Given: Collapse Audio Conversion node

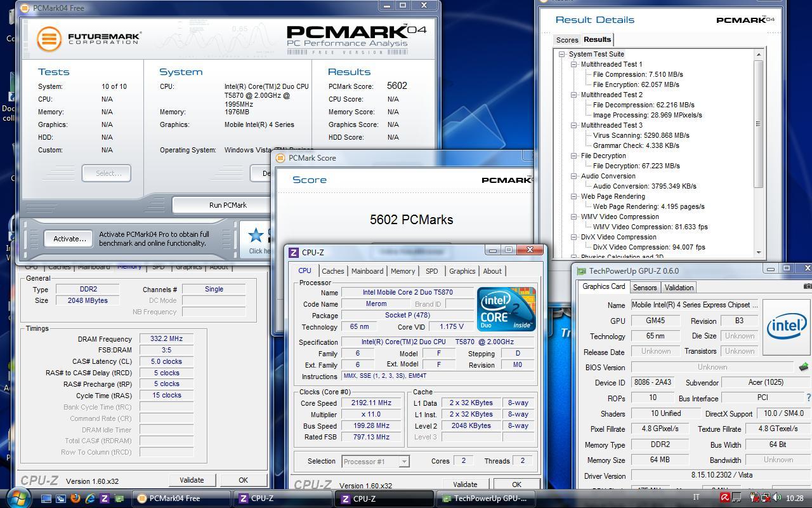Looking at the screenshot, I should [x=573, y=176].
